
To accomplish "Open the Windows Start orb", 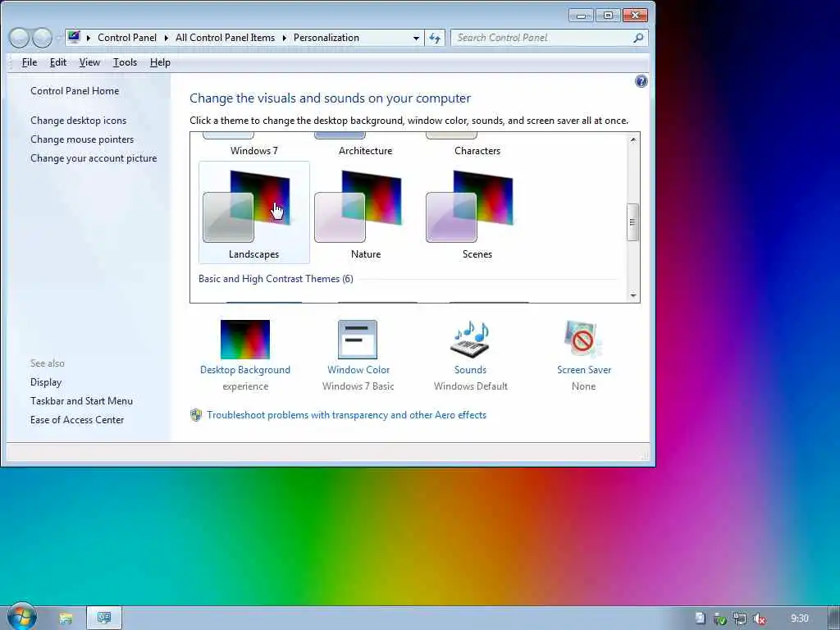I will tap(21, 616).
